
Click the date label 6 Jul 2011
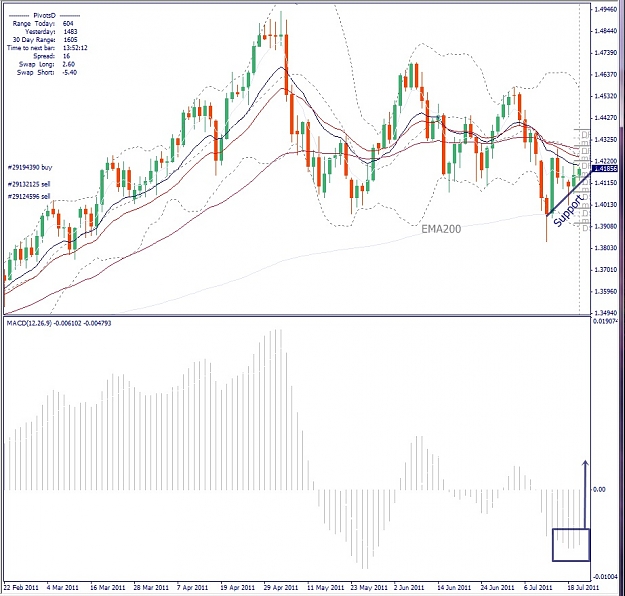click(x=538, y=588)
